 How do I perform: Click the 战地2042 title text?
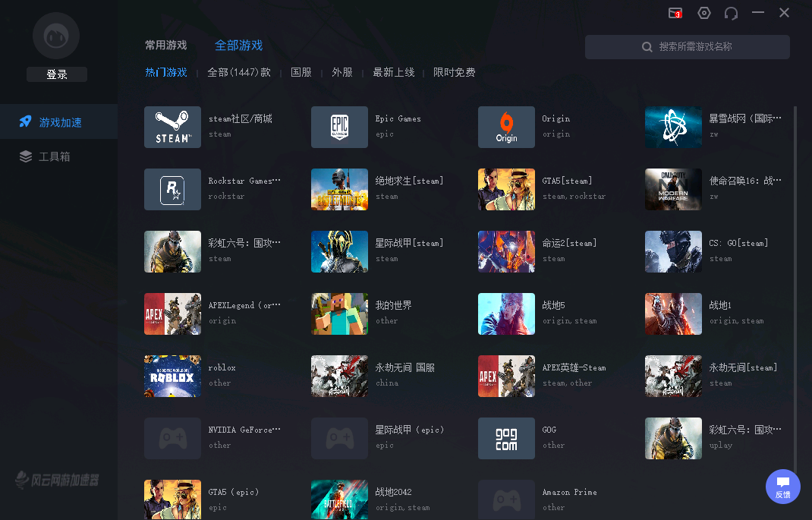(x=393, y=491)
